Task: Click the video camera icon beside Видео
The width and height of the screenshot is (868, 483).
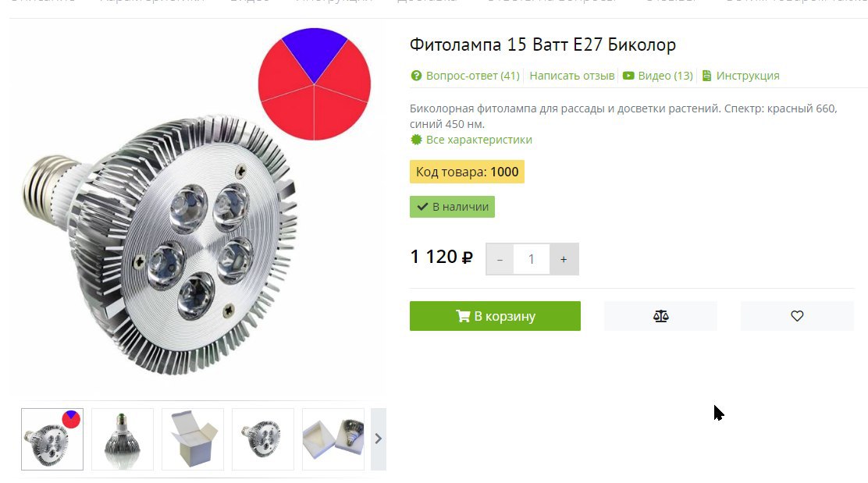Action: pos(628,76)
